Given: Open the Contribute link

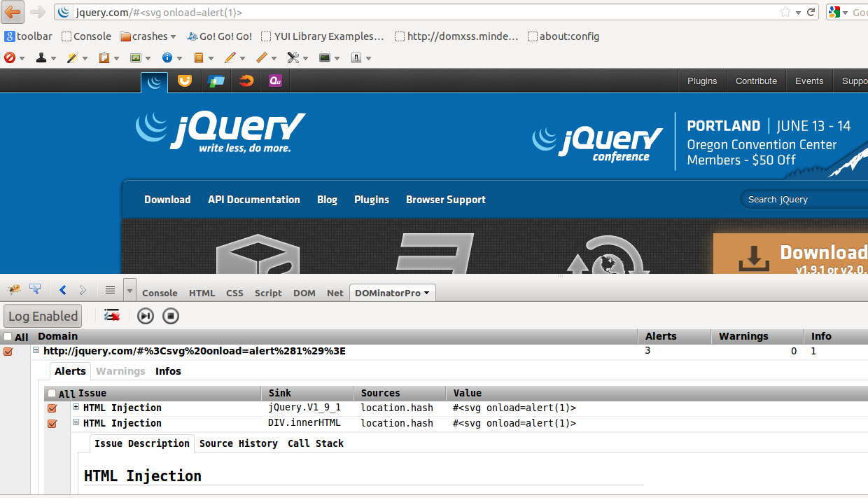Looking at the screenshot, I should 756,81.
